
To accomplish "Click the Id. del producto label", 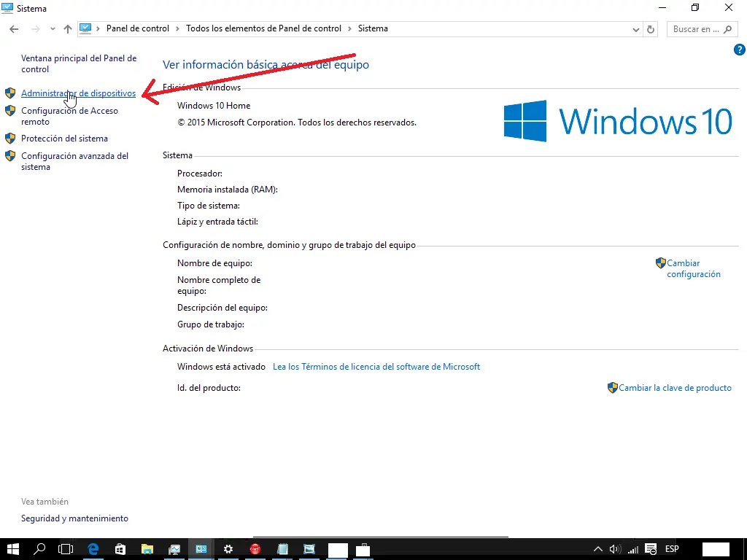I will pyautogui.click(x=209, y=388).
